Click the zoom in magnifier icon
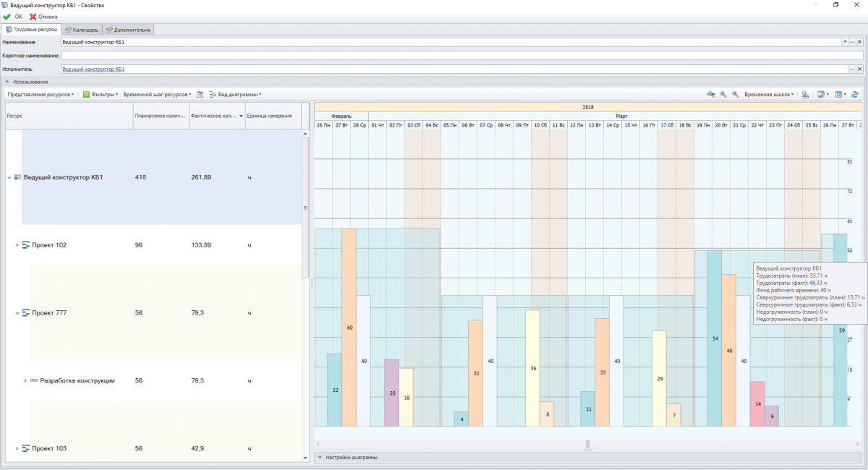868x470 pixels. click(723, 95)
